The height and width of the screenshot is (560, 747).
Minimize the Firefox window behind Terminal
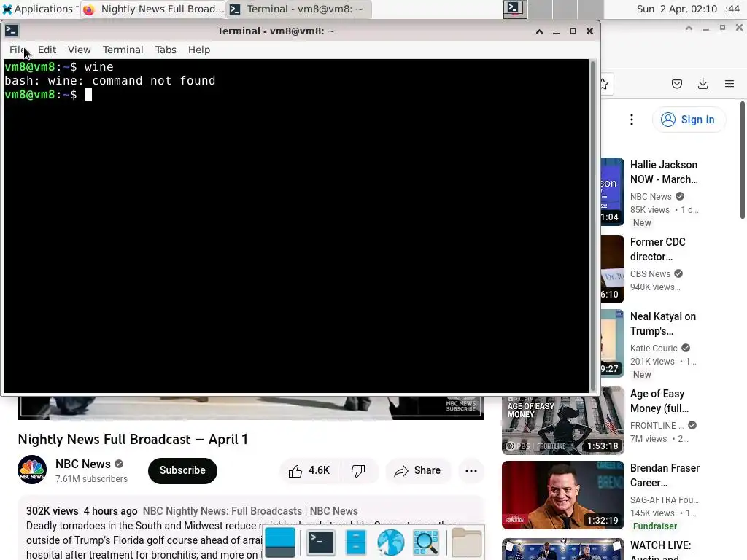(705, 28)
